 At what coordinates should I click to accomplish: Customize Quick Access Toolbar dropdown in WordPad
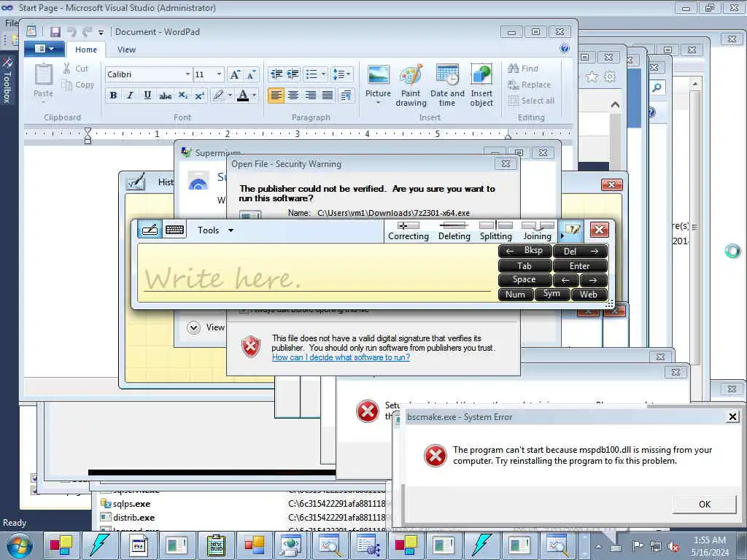tap(101, 32)
